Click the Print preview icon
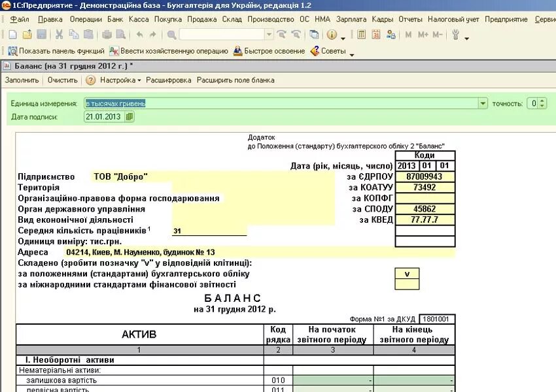Screen dimensions: 556x392 (121, 35)
